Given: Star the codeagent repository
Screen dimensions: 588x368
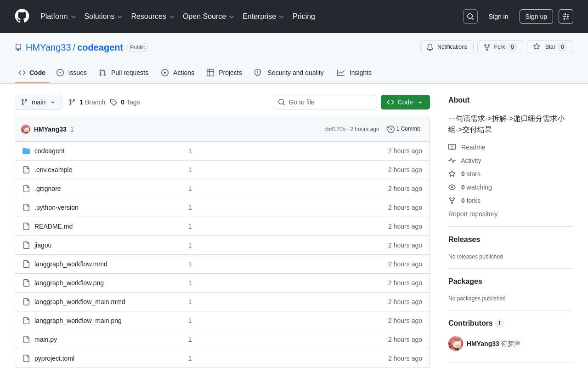Looking at the screenshot, I should pyautogui.click(x=550, y=47).
